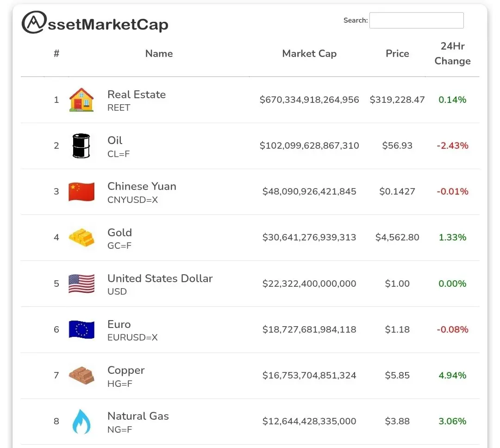
Task: Click the Gold bars icon
Action: 81,237
